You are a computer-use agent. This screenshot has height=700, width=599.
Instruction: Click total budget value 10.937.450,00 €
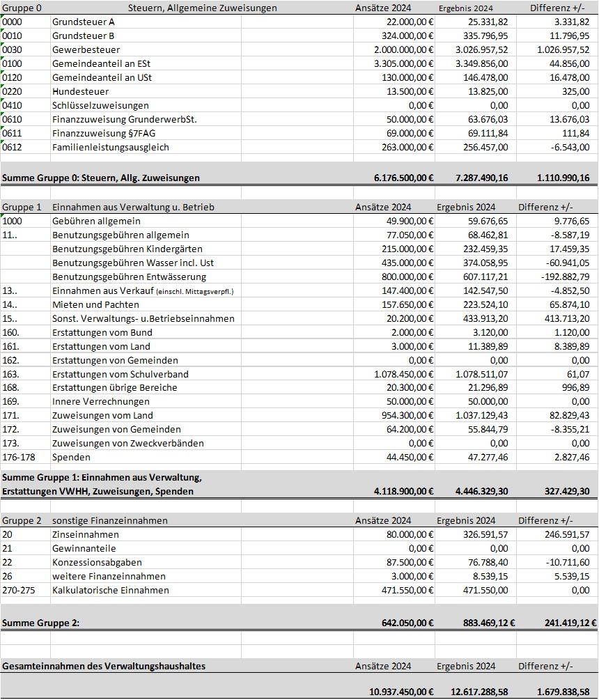[401, 692]
